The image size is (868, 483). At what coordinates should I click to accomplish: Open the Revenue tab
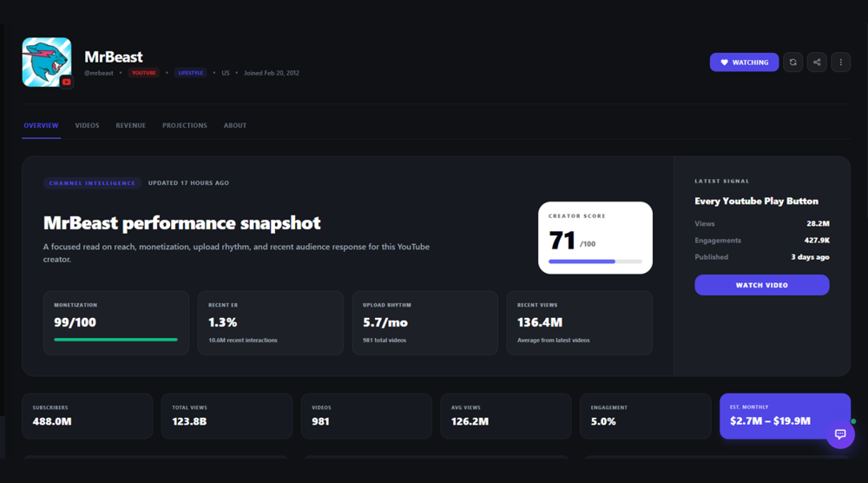[131, 126]
